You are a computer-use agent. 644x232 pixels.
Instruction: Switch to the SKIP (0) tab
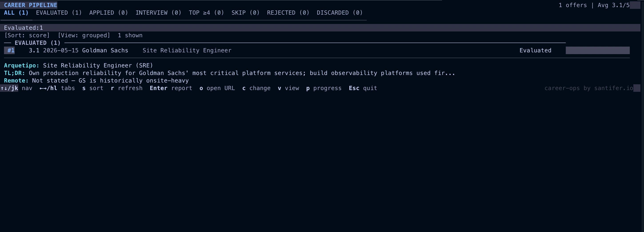pos(246,13)
